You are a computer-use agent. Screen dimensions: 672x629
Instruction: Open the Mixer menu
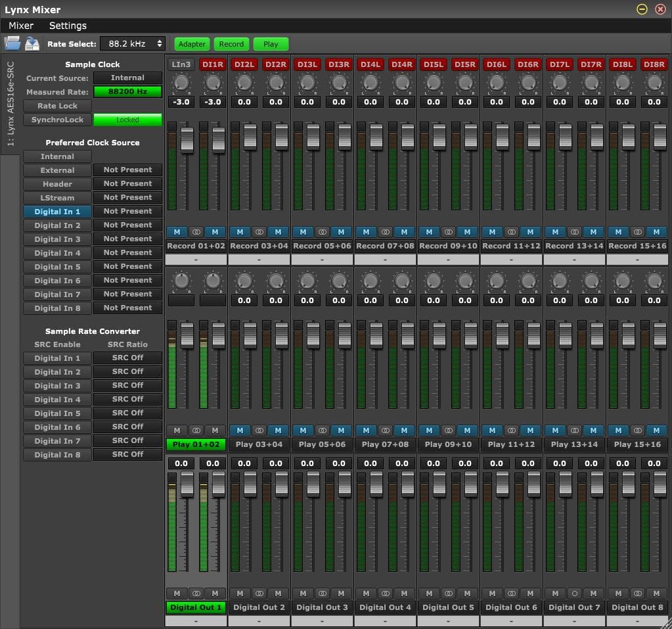pos(20,25)
